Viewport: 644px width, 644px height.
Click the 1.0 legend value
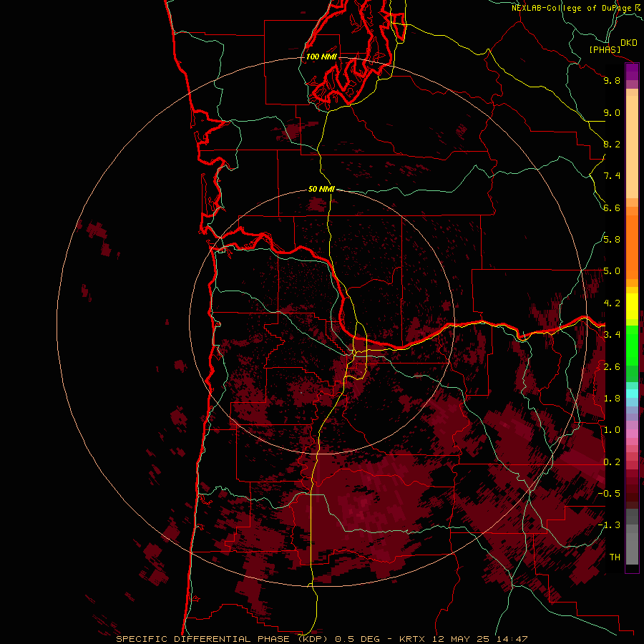pyautogui.click(x=612, y=430)
